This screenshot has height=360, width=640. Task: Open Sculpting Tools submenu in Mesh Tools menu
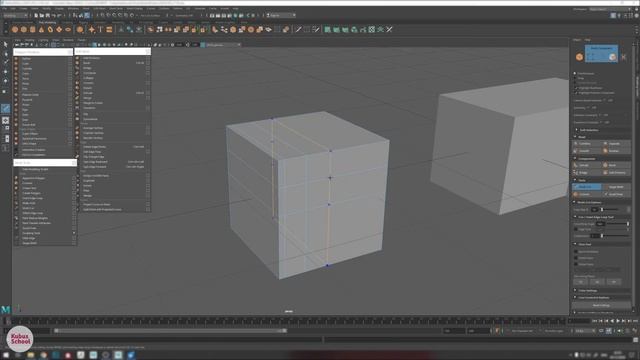click(x=46, y=233)
